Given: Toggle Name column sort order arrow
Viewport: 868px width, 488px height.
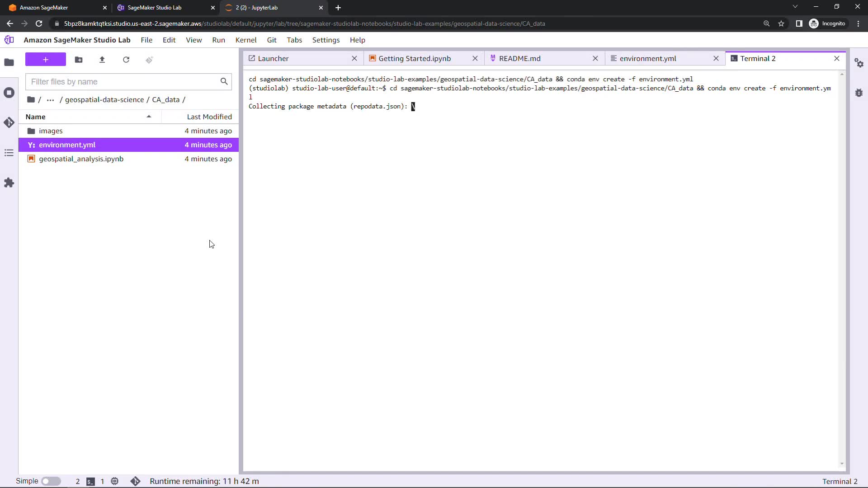Looking at the screenshot, I should pyautogui.click(x=149, y=117).
